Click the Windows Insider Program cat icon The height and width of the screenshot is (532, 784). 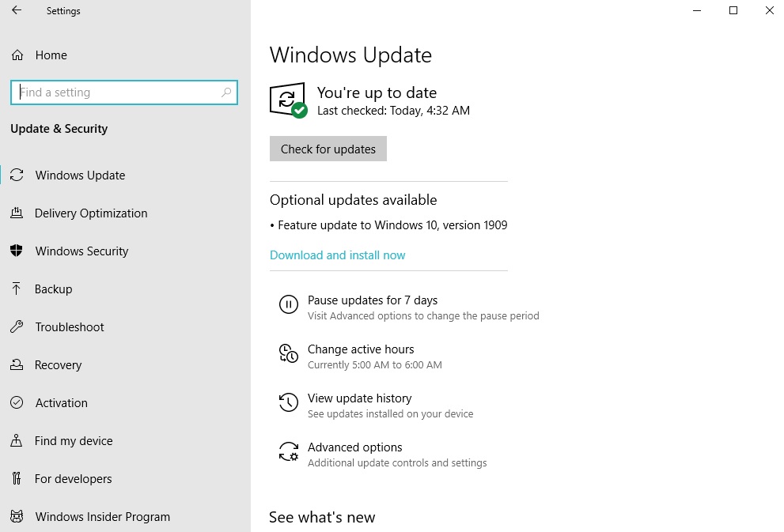point(17,516)
